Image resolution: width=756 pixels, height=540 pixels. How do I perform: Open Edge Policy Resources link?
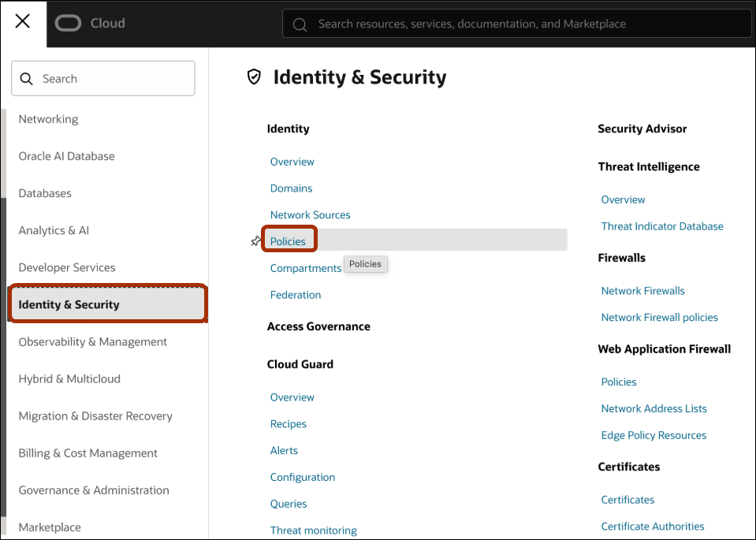pos(654,435)
